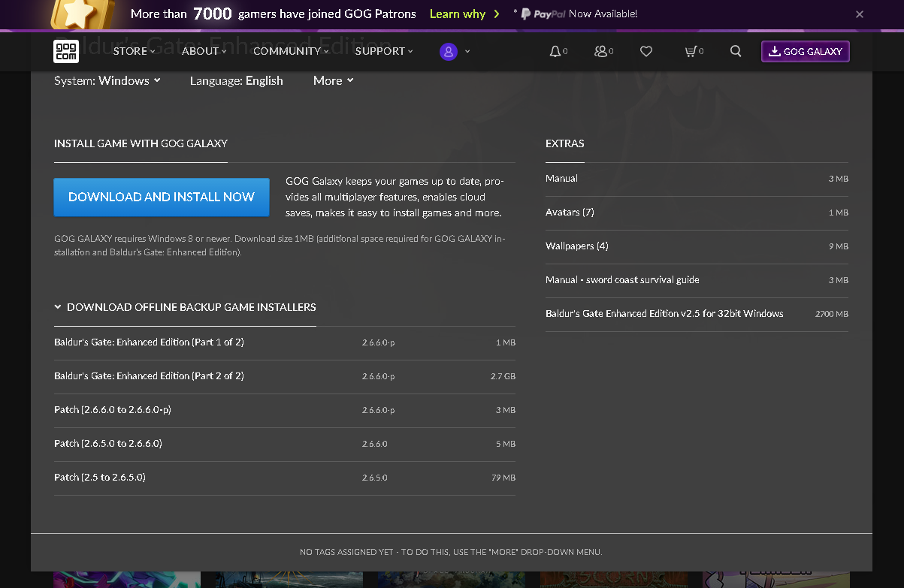Image resolution: width=904 pixels, height=588 pixels.
Task: Open the shopping cart icon
Action: (691, 51)
